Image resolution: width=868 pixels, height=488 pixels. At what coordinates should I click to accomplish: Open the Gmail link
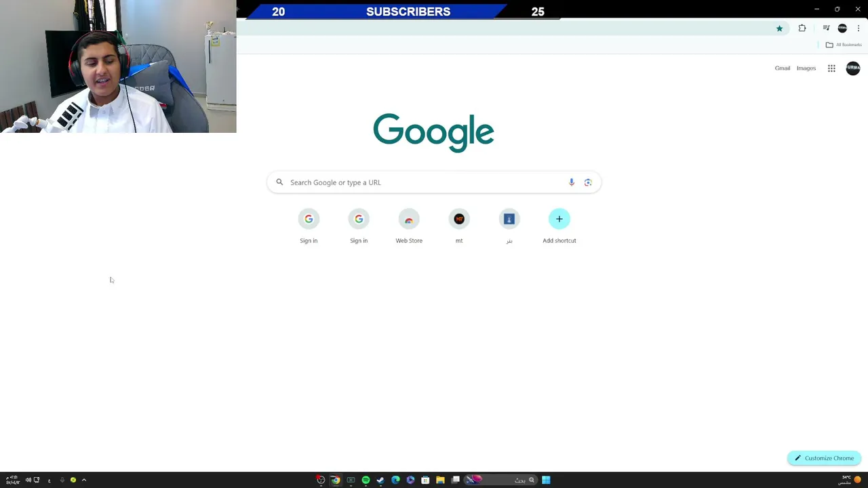pyautogui.click(x=783, y=68)
